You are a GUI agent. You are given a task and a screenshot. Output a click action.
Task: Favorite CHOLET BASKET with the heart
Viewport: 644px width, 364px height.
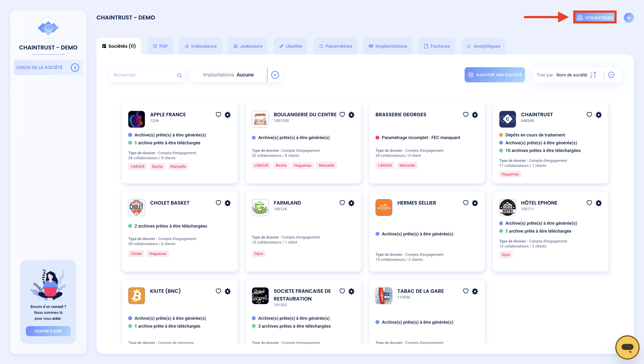pos(218,203)
